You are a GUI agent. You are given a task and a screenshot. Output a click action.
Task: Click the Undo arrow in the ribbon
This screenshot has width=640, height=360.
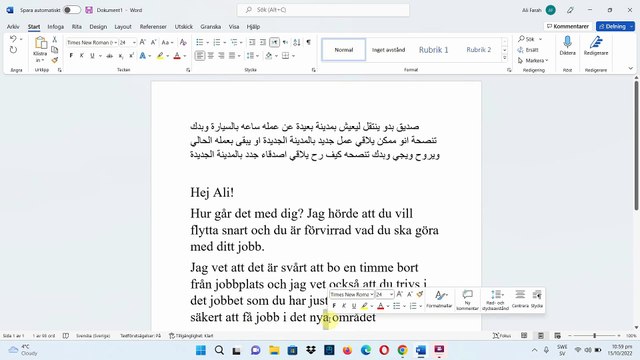(13, 39)
